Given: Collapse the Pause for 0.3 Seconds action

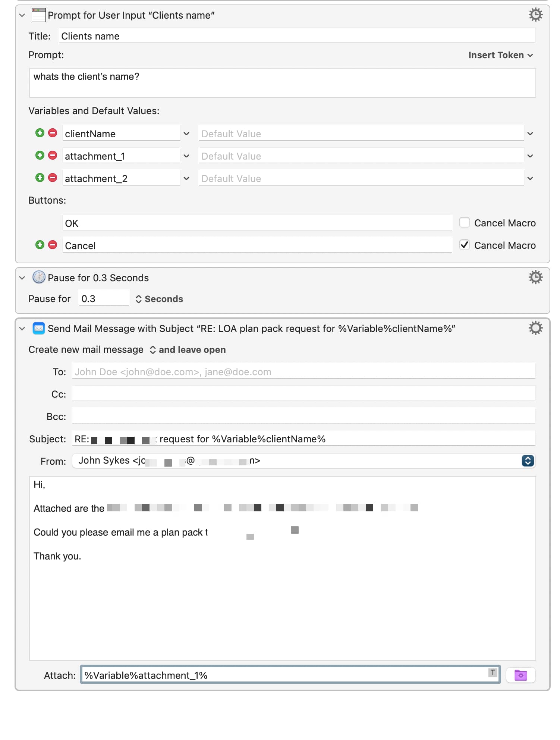Looking at the screenshot, I should point(22,278).
